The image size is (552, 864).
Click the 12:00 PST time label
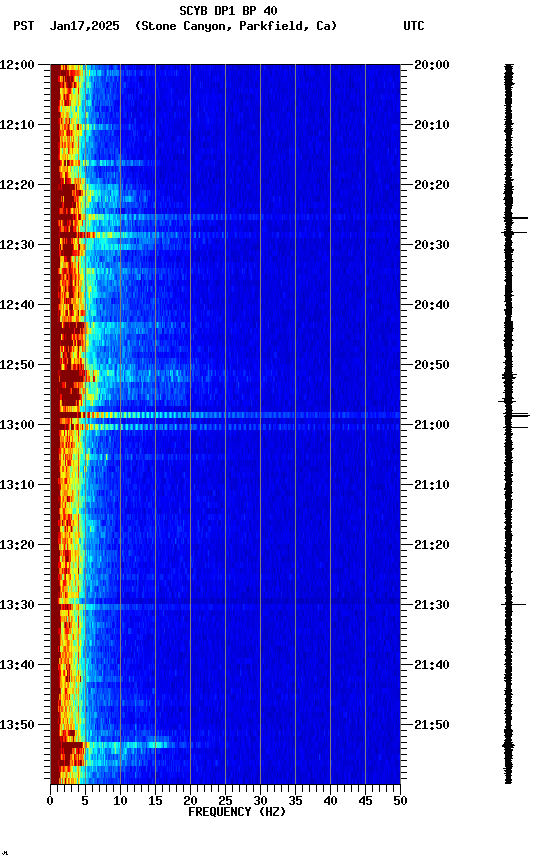[x=17, y=65]
